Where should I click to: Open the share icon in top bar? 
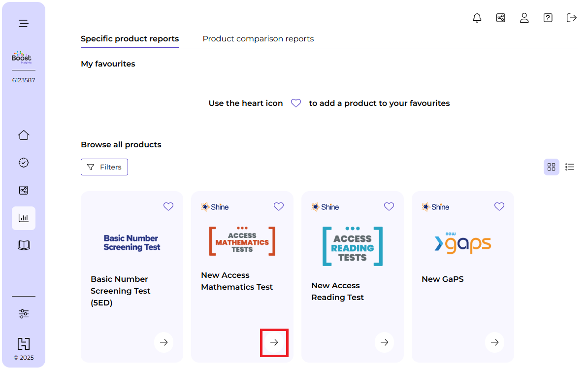point(500,18)
